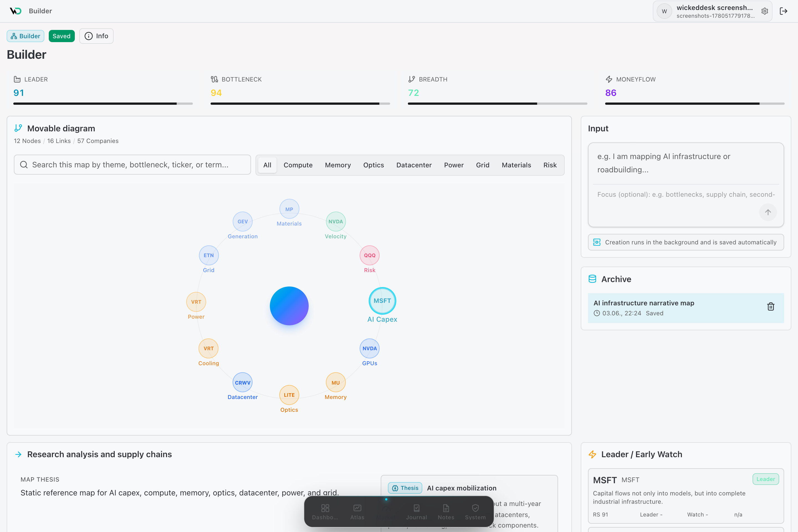Focus the map search field
Image resolution: width=798 pixels, height=532 pixels.
click(132, 165)
